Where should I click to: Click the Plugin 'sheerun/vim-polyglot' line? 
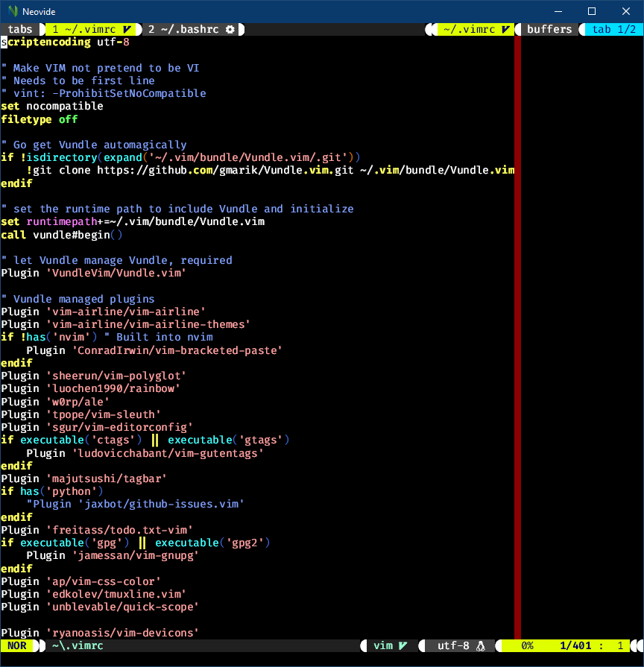click(94, 376)
